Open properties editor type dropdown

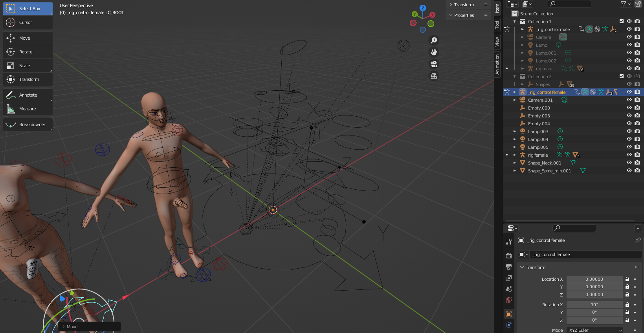pyautogui.click(x=512, y=228)
